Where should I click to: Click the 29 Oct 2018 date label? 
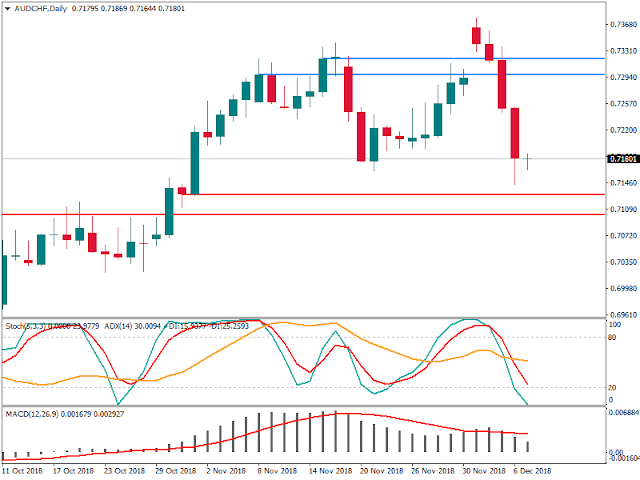tap(176, 471)
